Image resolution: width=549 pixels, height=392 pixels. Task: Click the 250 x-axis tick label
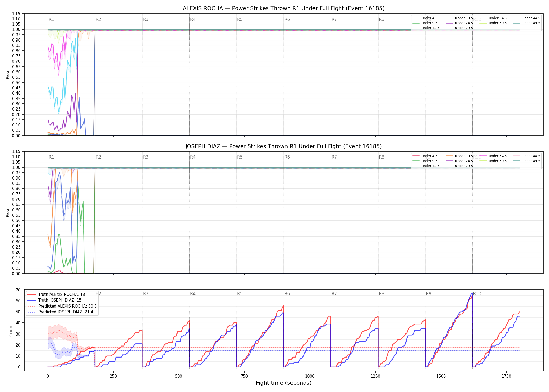(113, 376)
